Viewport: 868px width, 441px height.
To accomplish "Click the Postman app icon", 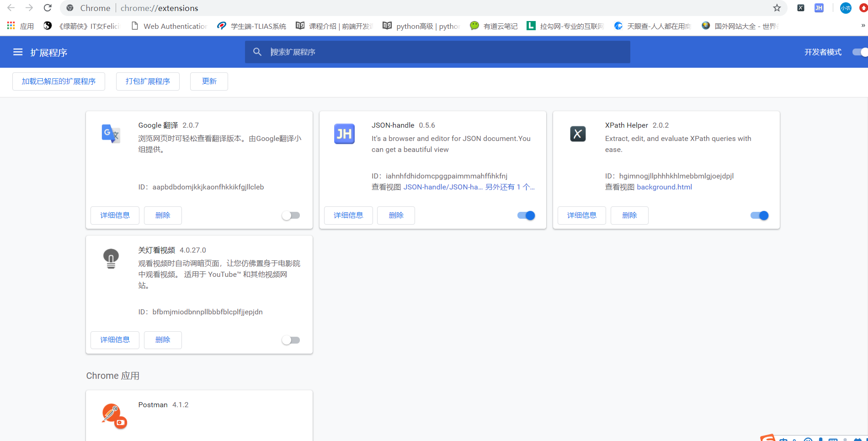I will (113, 415).
